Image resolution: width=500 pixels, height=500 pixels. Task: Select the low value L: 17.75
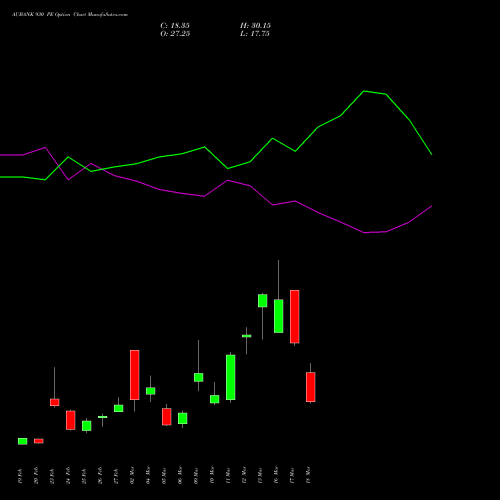click(255, 34)
